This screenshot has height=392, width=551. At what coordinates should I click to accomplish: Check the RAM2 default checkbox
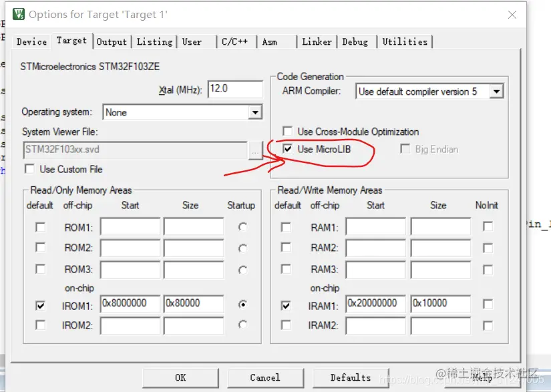tap(286, 248)
